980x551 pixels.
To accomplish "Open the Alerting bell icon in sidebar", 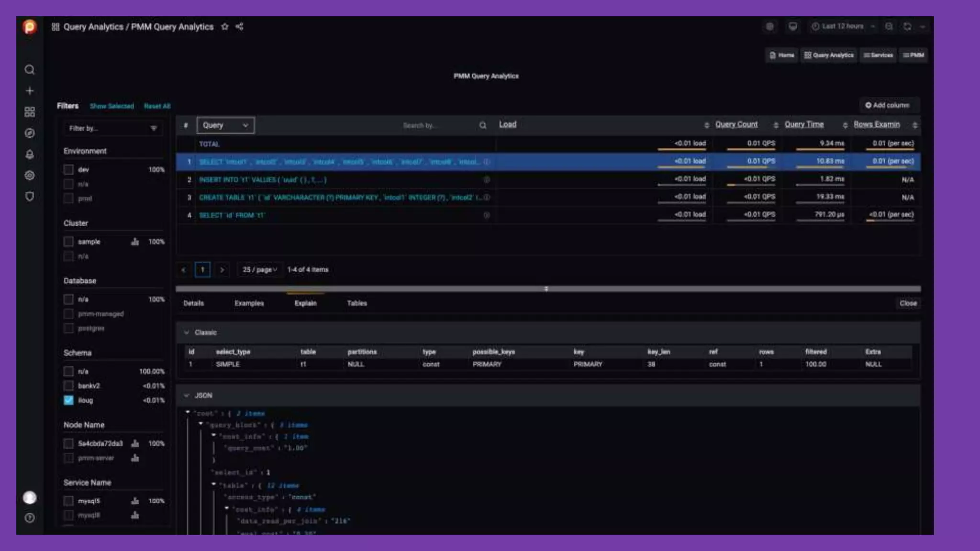I will tap(30, 154).
